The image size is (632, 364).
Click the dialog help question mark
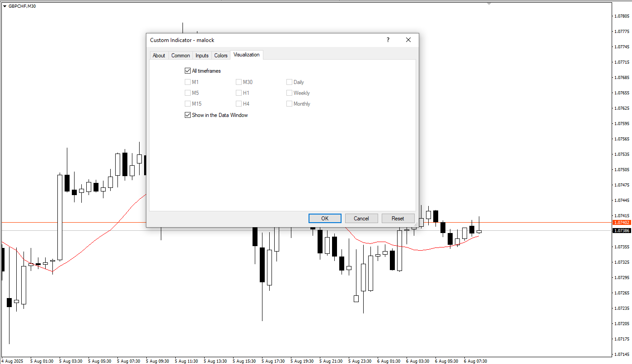tap(388, 40)
